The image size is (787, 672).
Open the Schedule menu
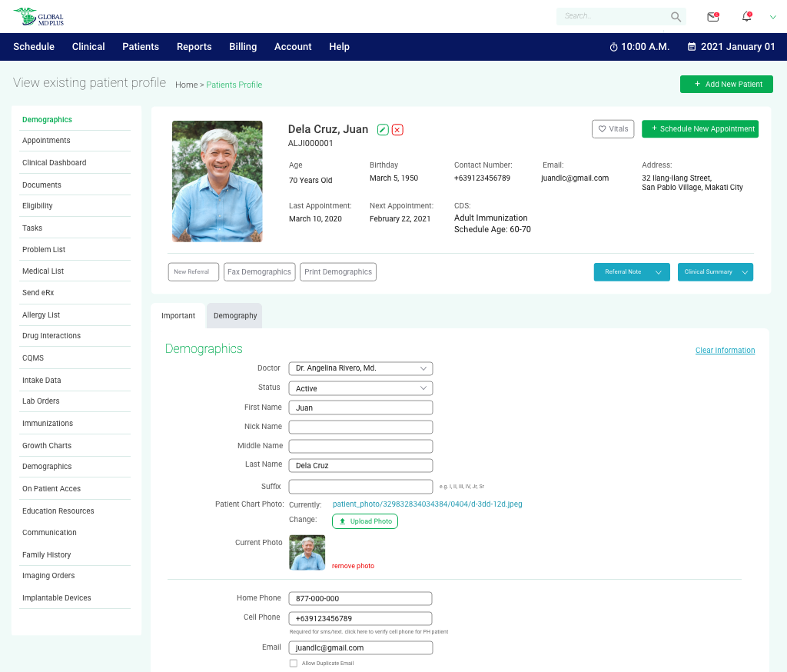click(x=34, y=47)
